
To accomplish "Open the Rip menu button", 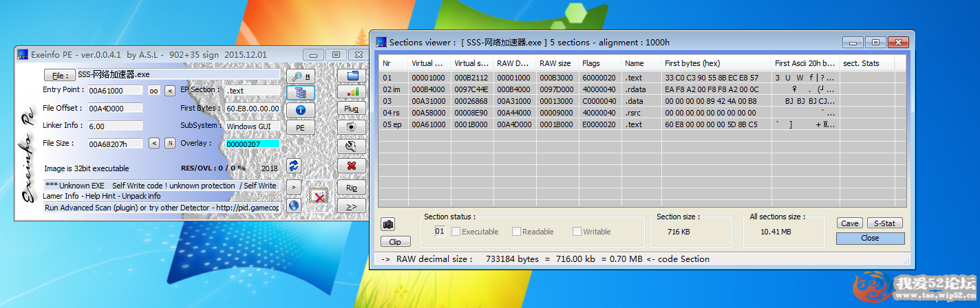I will [x=352, y=188].
